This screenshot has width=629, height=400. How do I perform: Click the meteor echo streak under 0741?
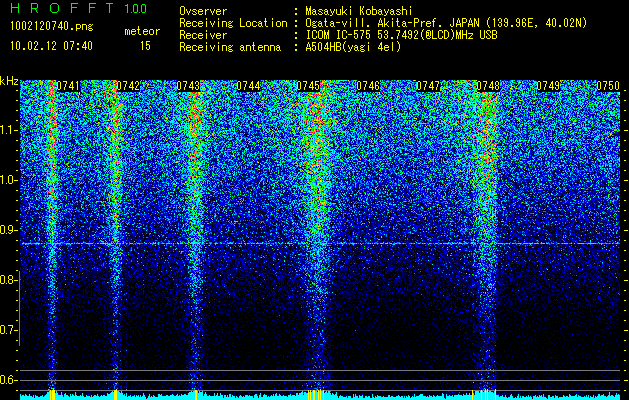(52, 235)
